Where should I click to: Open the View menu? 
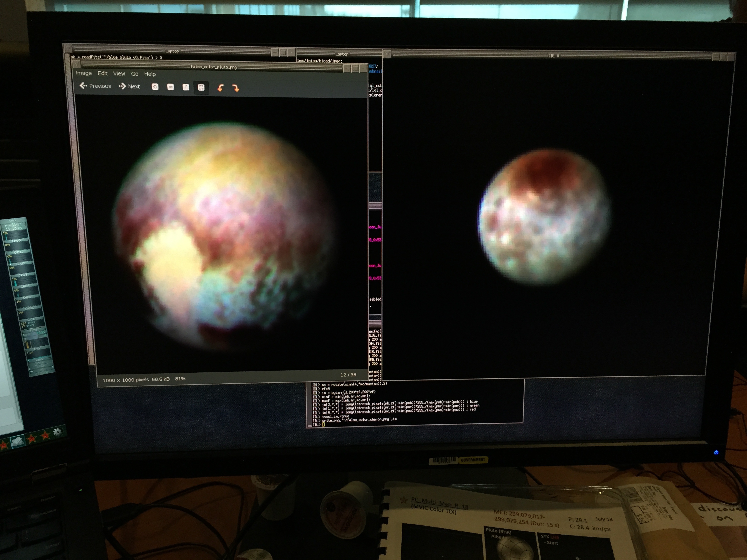coord(119,74)
